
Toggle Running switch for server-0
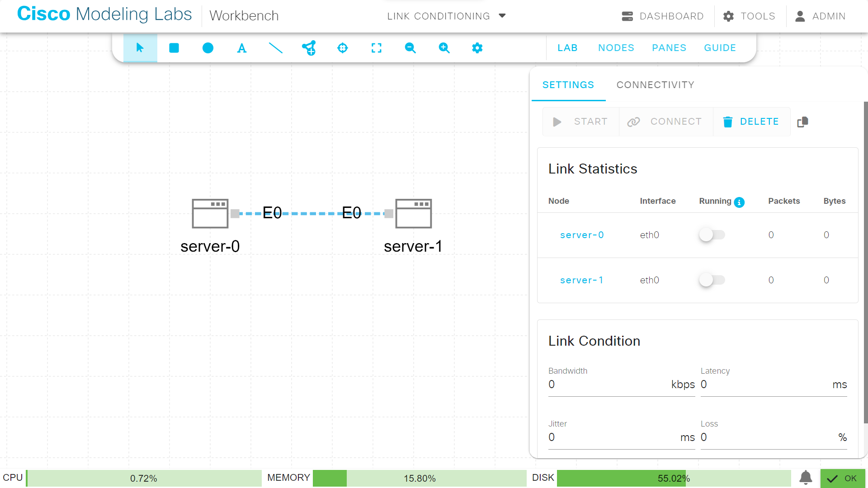click(712, 235)
